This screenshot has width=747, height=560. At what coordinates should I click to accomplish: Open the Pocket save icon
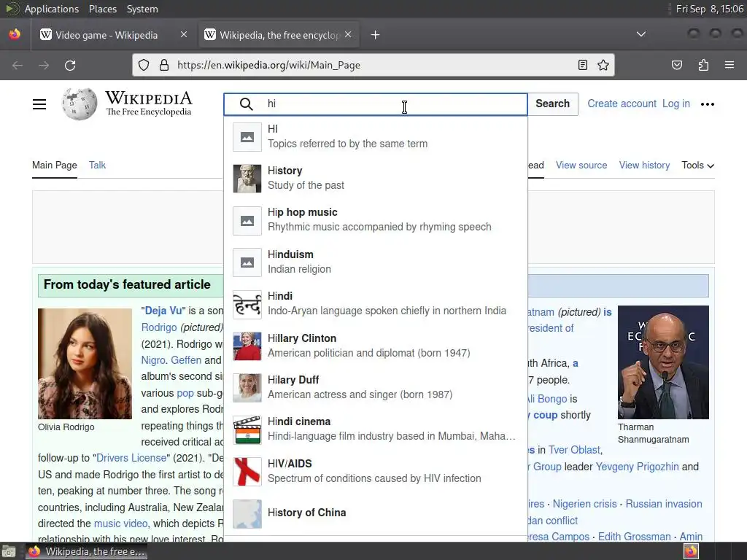point(677,65)
